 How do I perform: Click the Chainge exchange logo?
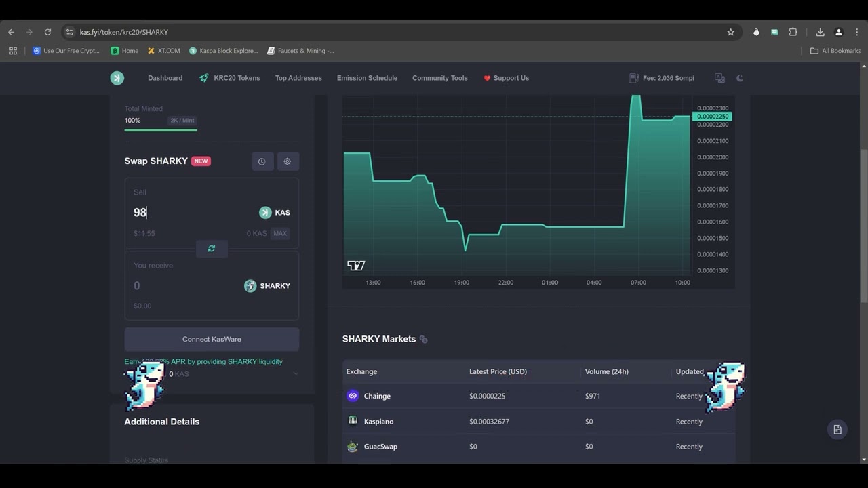coord(353,396)
